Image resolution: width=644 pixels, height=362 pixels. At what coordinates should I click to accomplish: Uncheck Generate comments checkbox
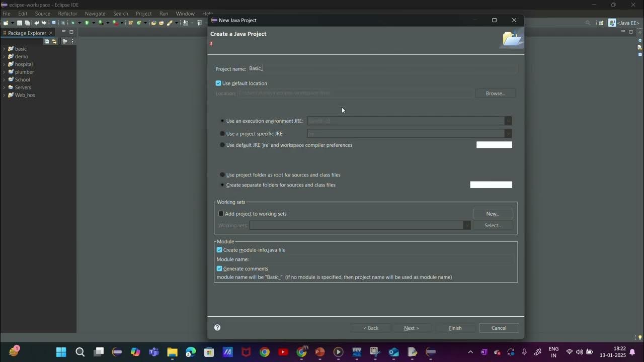click(x=219, y=268)
